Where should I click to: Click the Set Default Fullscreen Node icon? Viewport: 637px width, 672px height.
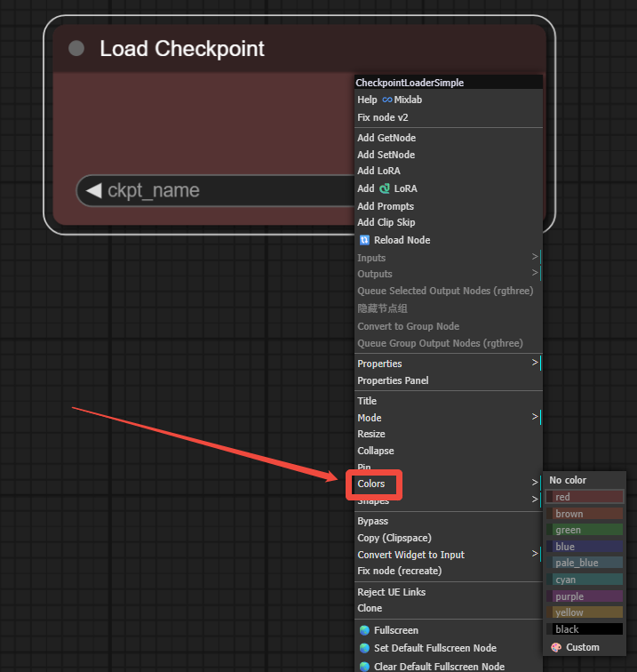pos(364,648)
